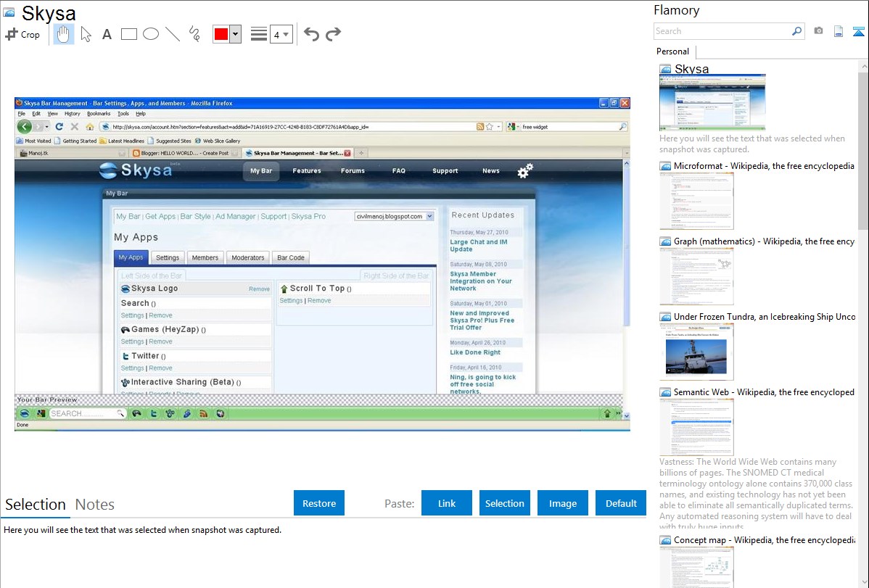This screenshot has width=869, height=588.
Task: Click the camera snapshot icon
Action: (818, 31)
